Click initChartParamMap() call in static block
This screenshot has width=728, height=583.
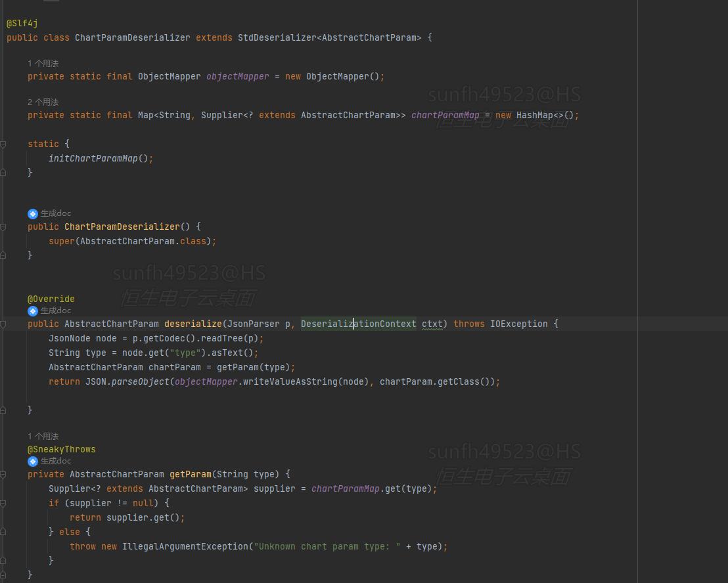tap(99, 159)
